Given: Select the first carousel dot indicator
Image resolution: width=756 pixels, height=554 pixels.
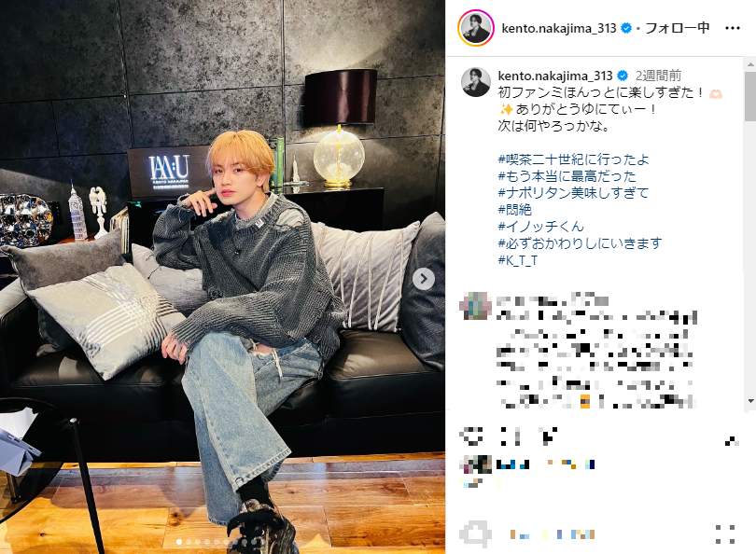Looking at the screenshot, I should click(x=179, y=542).
